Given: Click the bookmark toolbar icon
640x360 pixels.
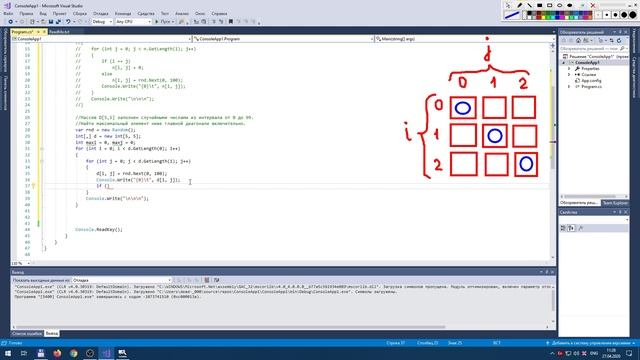Looking at the screenshot, I should (x=231, y=22).
